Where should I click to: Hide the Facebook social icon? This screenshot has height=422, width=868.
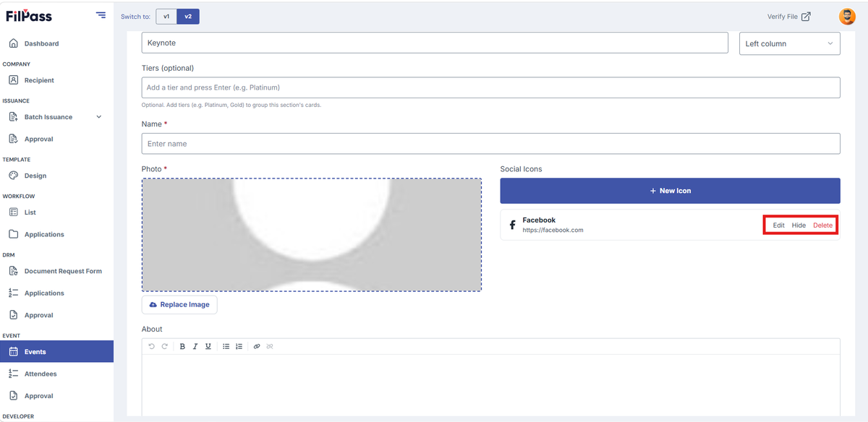(799, 225)
